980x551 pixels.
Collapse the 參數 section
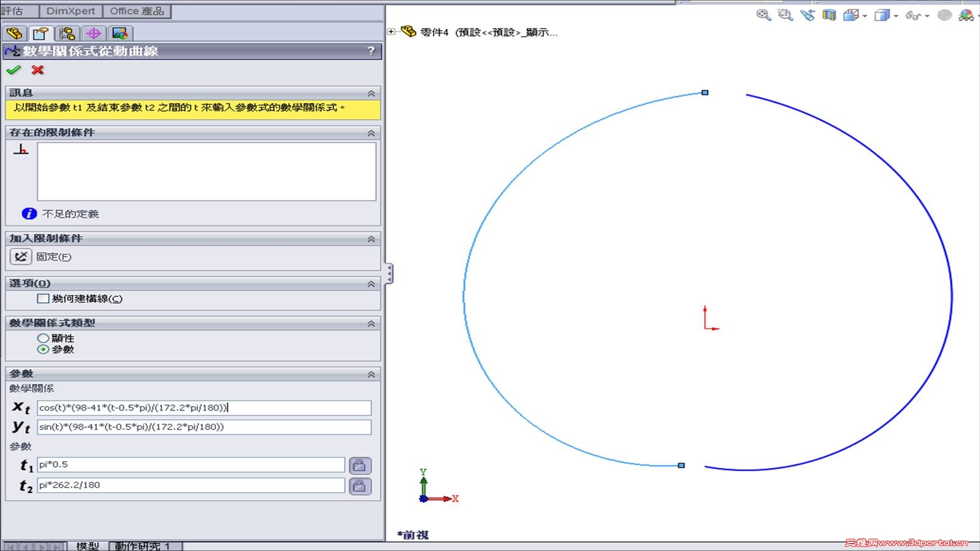coord(371,374)
